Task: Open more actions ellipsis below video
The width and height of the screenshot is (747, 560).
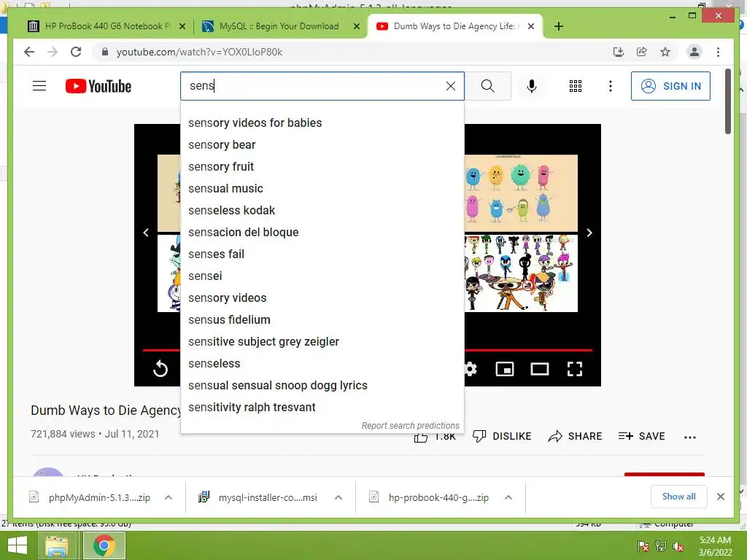Action: pos(689,437)
